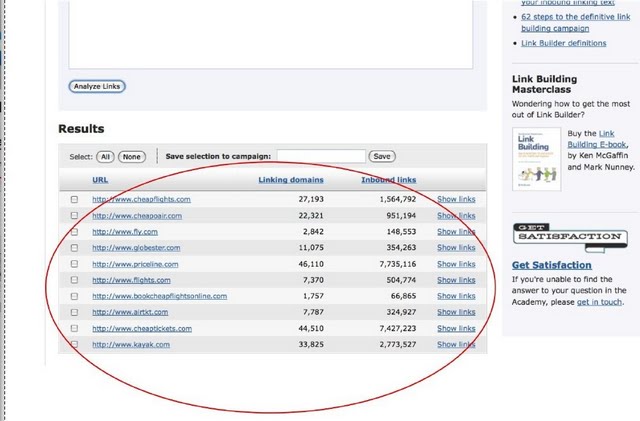The image size is (640, 421).
Task: Click the Link Building book cover thumbnail
Action: click(x=537, y=159)
